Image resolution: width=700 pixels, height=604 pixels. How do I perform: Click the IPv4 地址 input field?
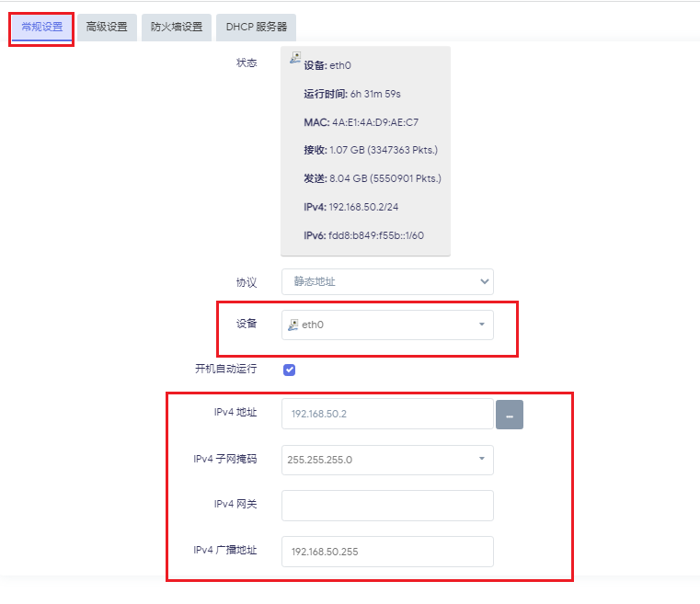(387, 414)
